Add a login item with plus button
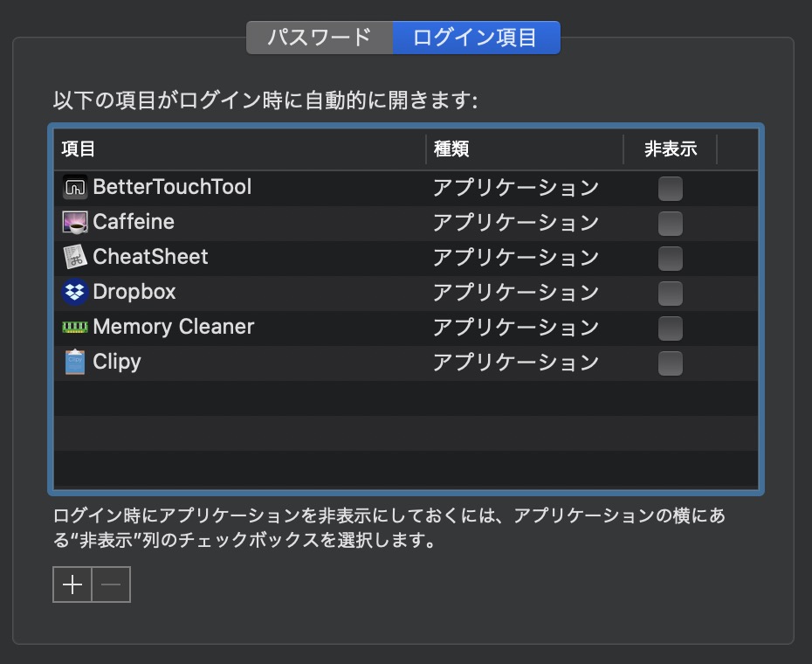The width and height of the screenshot is (812, 664). (72, 584)
